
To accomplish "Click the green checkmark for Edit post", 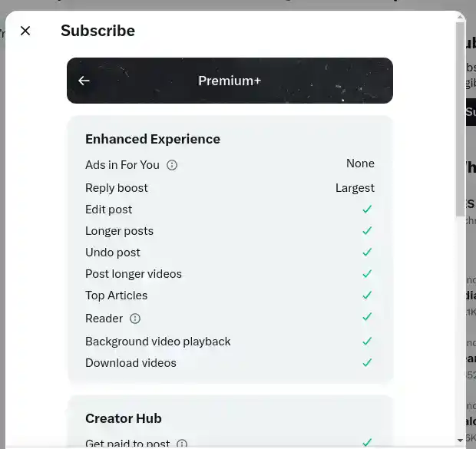I will click(x=367, y=210).
